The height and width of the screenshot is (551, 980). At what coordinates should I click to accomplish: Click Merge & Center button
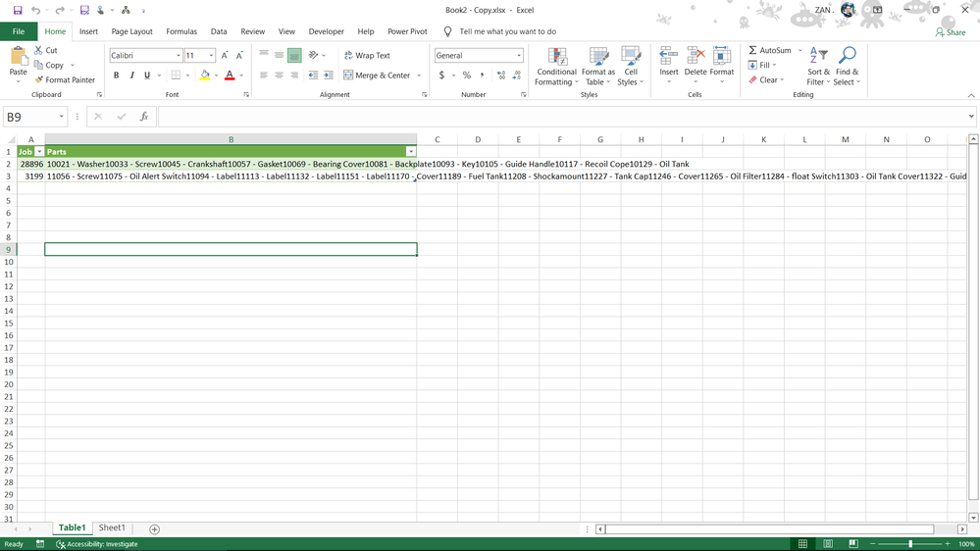point(377,75)
